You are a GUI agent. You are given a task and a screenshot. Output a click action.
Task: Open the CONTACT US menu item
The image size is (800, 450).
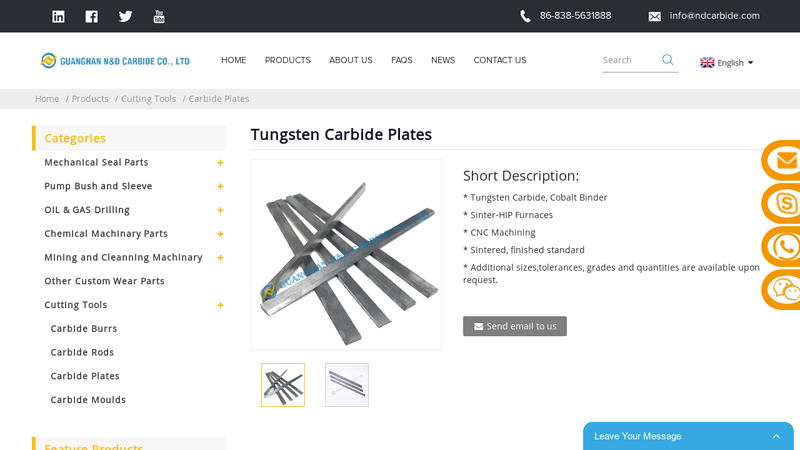[499, 60]
